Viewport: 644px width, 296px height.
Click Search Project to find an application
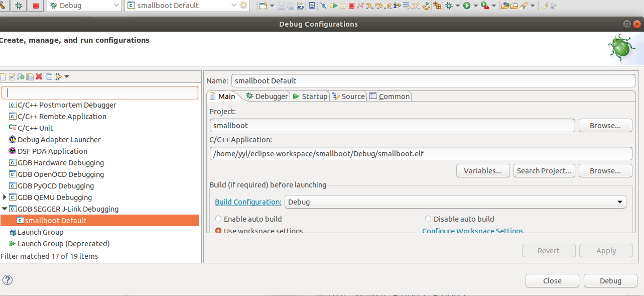[x=544, y=170]
